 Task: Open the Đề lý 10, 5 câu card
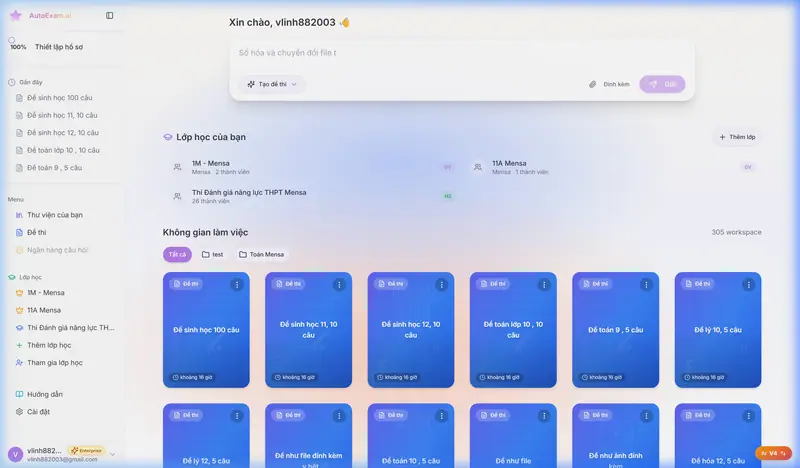[718, 330]
